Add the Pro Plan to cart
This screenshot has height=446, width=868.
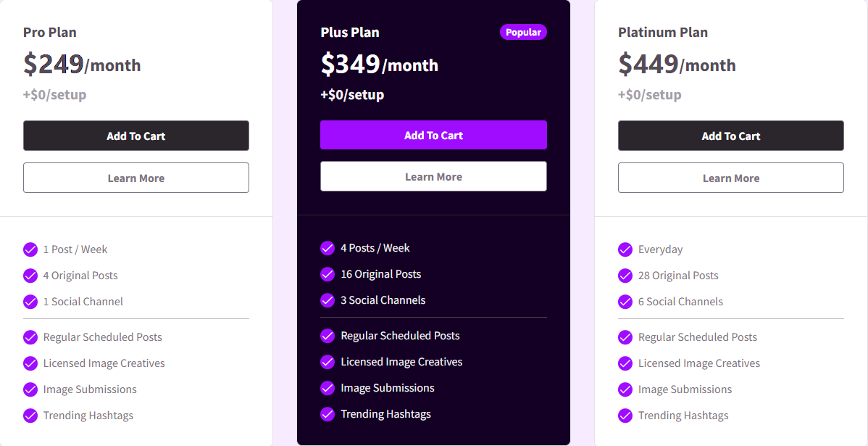pos(136,136)
